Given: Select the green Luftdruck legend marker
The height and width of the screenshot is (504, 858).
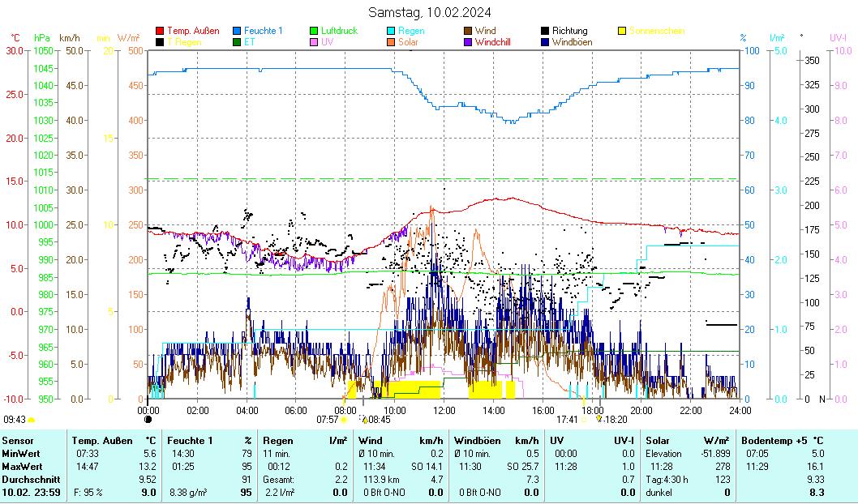Looking at the screenshot, I should pyautogui.click(x=315, y=31).
